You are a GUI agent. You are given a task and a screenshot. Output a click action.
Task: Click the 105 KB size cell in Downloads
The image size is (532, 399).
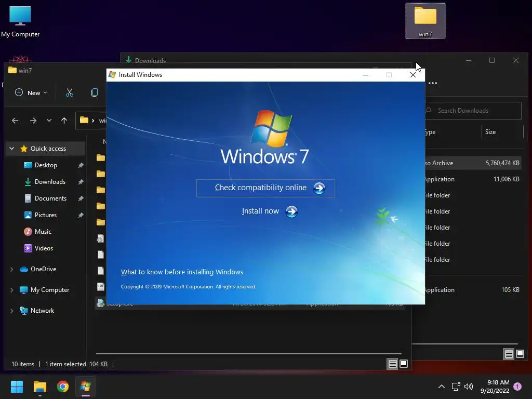[x=510, y=290]
